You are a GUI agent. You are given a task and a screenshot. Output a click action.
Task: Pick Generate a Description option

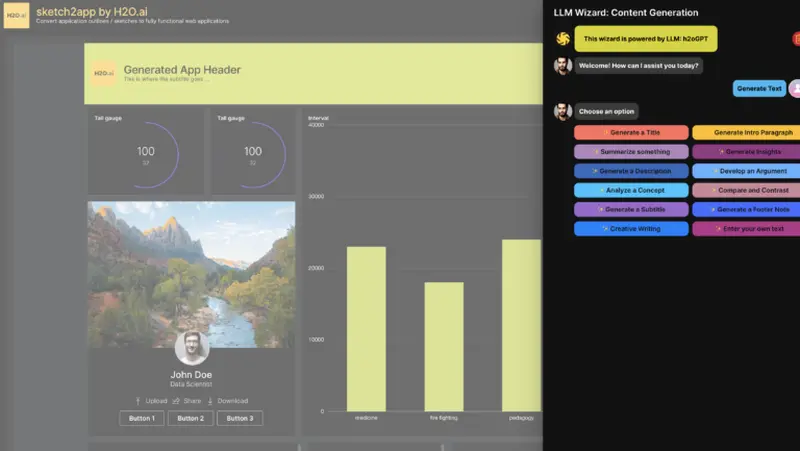[631, 171]
